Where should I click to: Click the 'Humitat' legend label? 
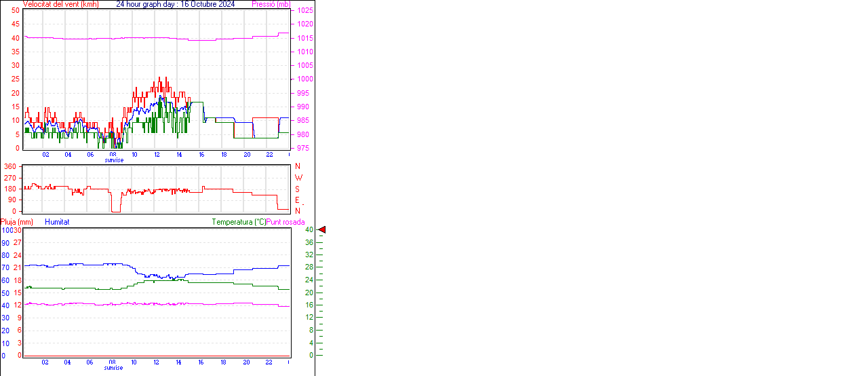tap(57, 222)
